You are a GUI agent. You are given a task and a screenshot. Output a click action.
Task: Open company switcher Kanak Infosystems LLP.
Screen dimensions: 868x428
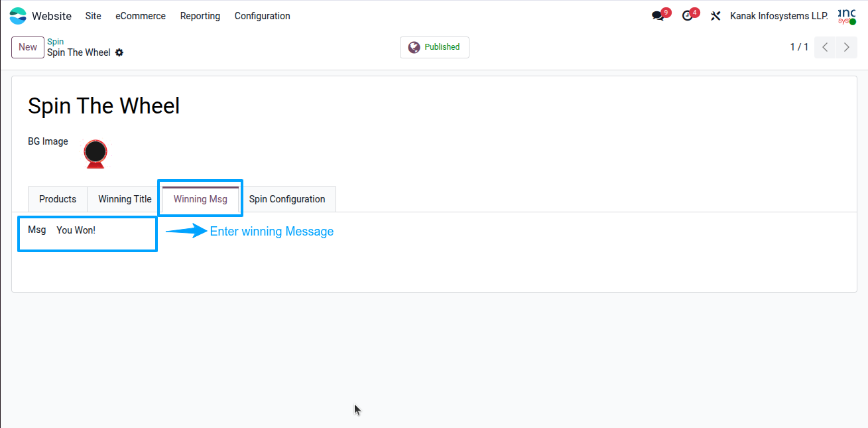pos(779,16)
